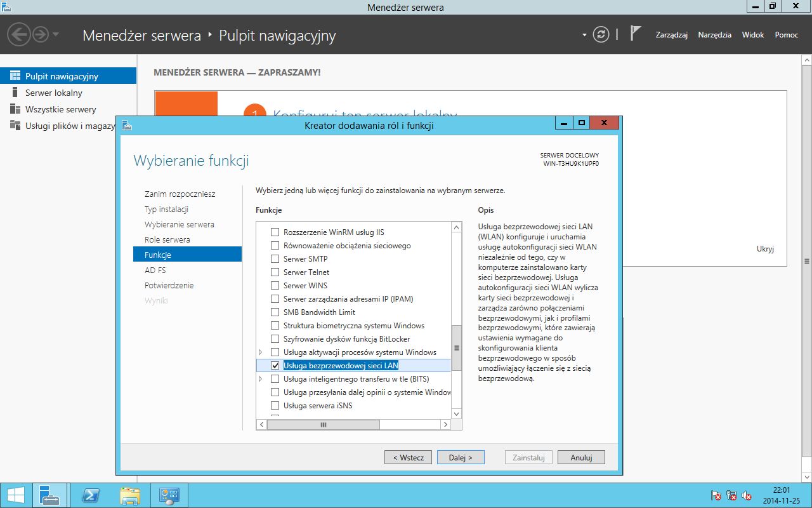Click the horizontal scroll right arrow in feature list
Viewport: 812px width, 508px height.
click(445, 424)
